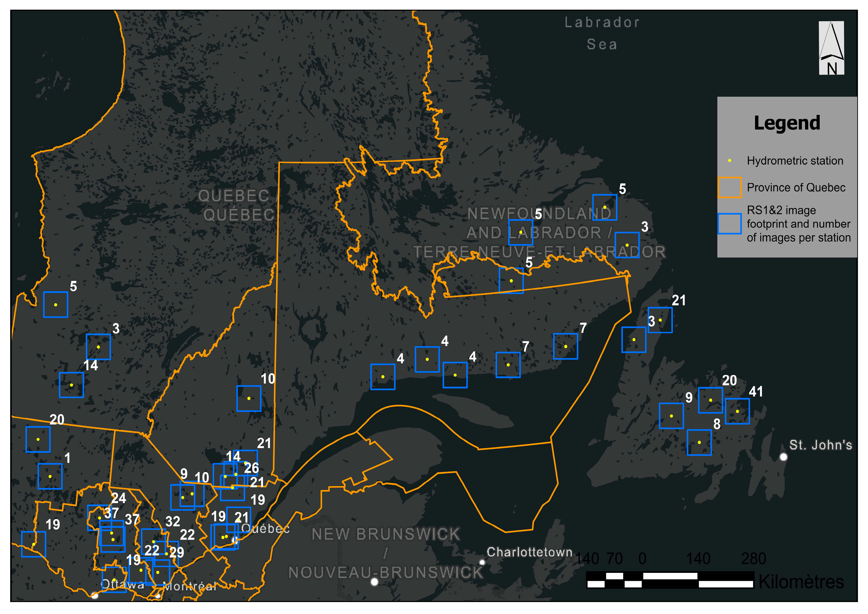
Task: Click the north arrow compass icon
Action: 831,48
